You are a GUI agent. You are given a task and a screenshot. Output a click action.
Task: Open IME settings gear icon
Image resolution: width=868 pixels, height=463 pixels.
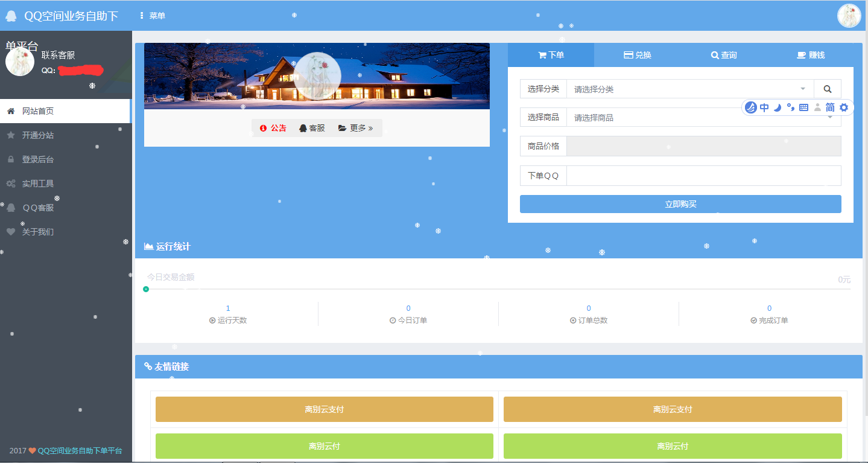[x=844, y=107]
